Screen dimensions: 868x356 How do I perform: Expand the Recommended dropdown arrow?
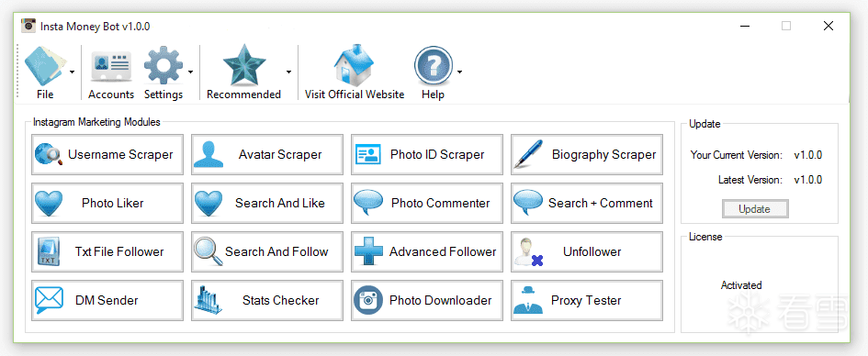tap(288, 72)
